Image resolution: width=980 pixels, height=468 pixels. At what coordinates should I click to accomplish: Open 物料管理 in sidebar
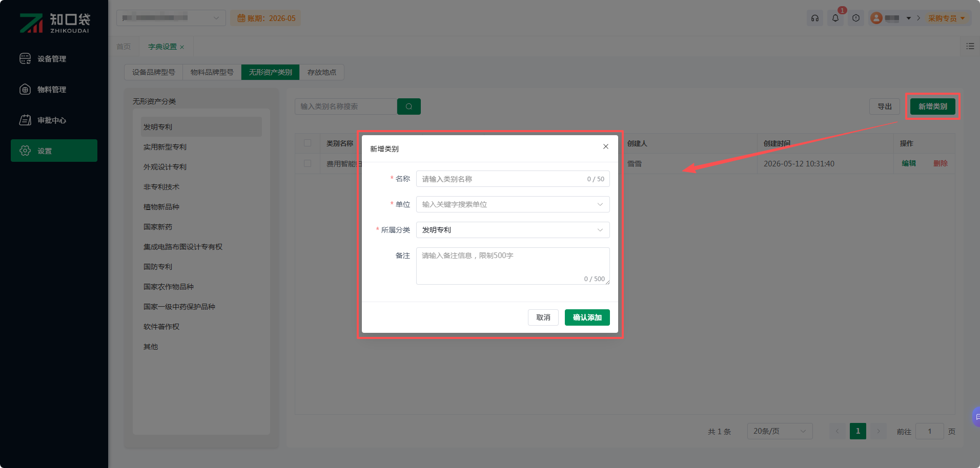click(54, 90)
